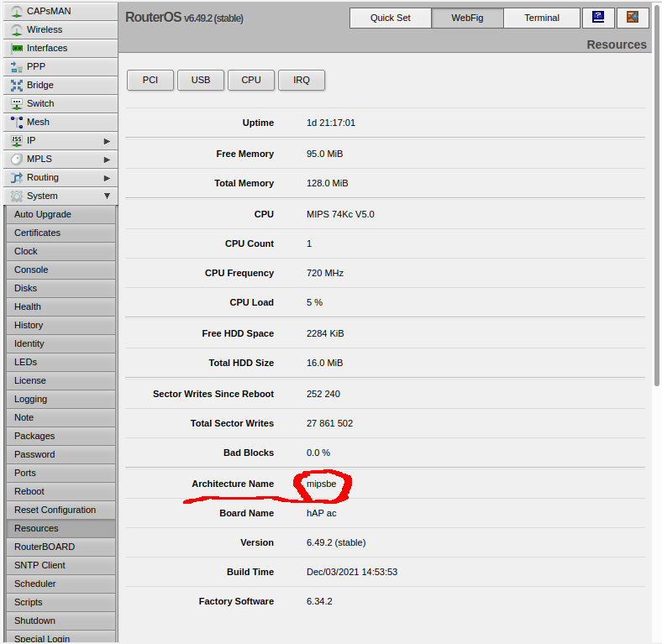Image resolution: width=662 pixels, height=644 pixels.
Task: Click the uptime value 1d 21:17:01
Action: click(x=330, y=123)
